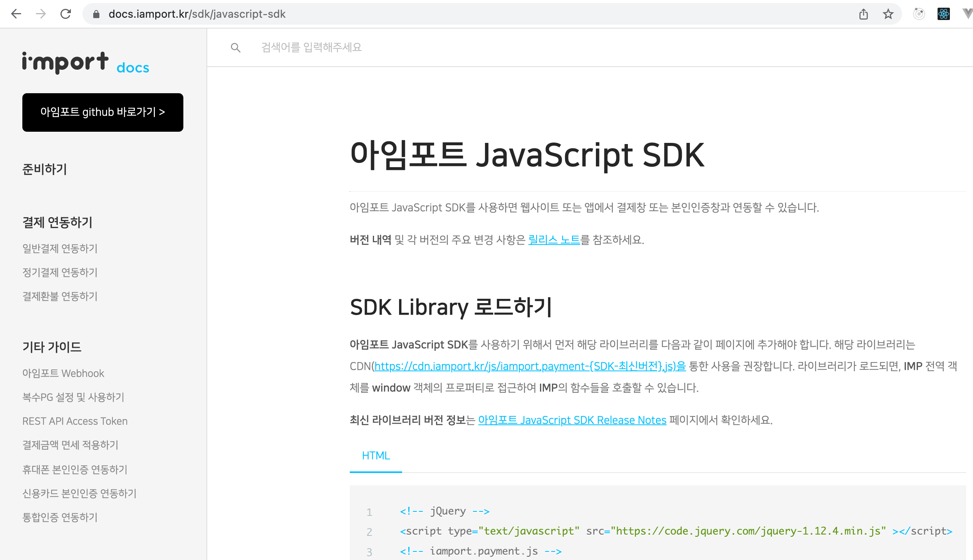The height and width of the screenshot is (560, 973).
Task: Open the cdn.iamport.kr CDN link
Action: pyautogui.click(x=530, y=366)
